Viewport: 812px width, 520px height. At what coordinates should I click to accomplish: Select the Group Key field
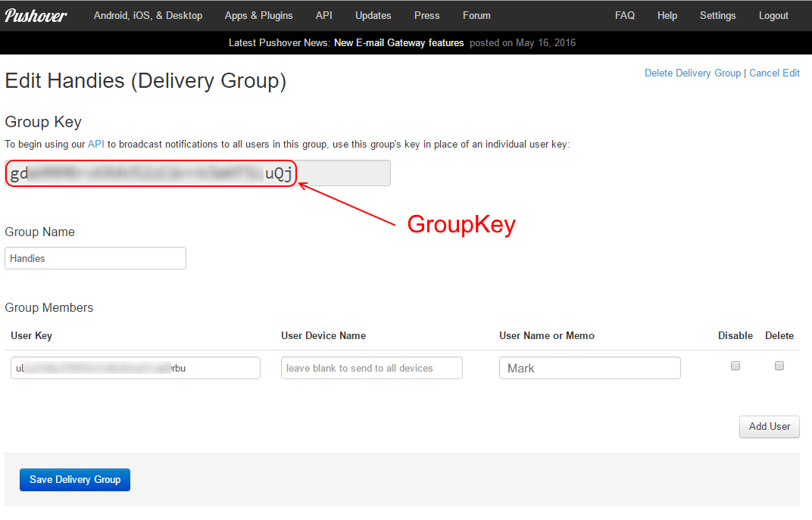(197, 173)
